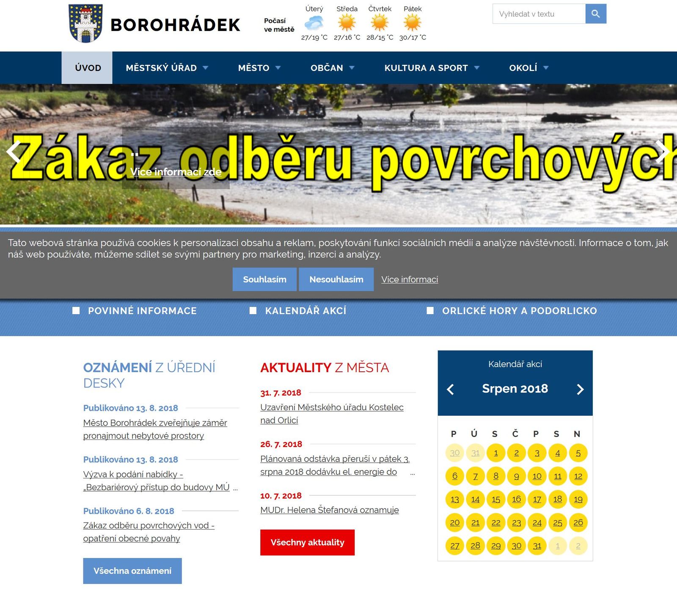Expand the Občan menu arrow

coord(352,68)
